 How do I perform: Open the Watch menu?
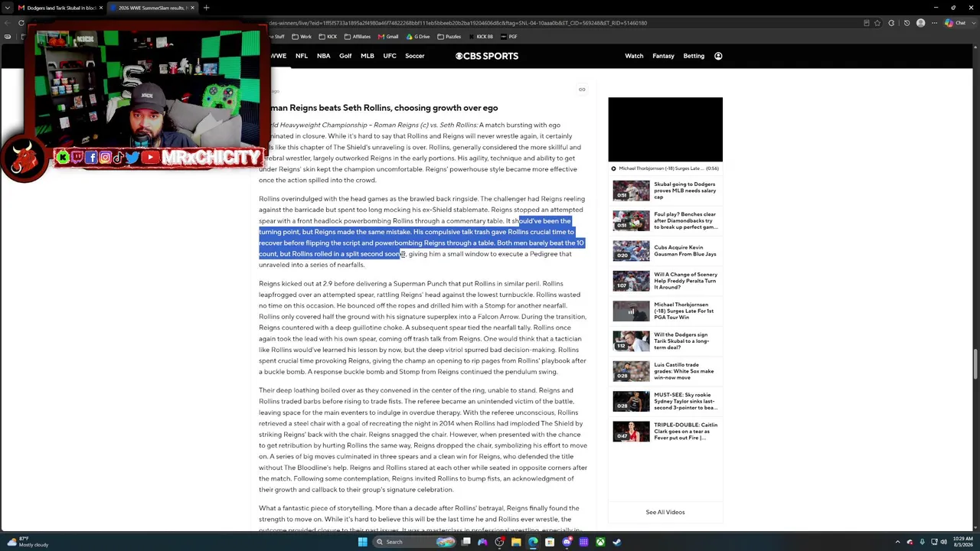coord(634,56)
